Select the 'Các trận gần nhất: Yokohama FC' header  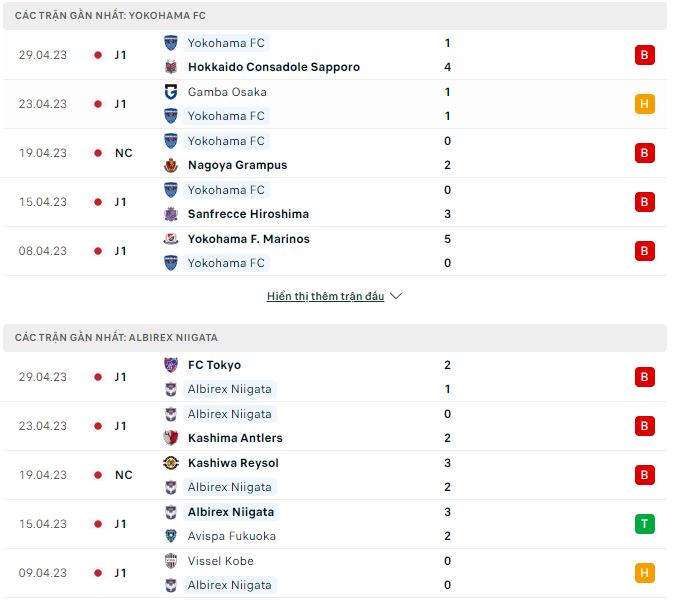(x=111, y=16)
